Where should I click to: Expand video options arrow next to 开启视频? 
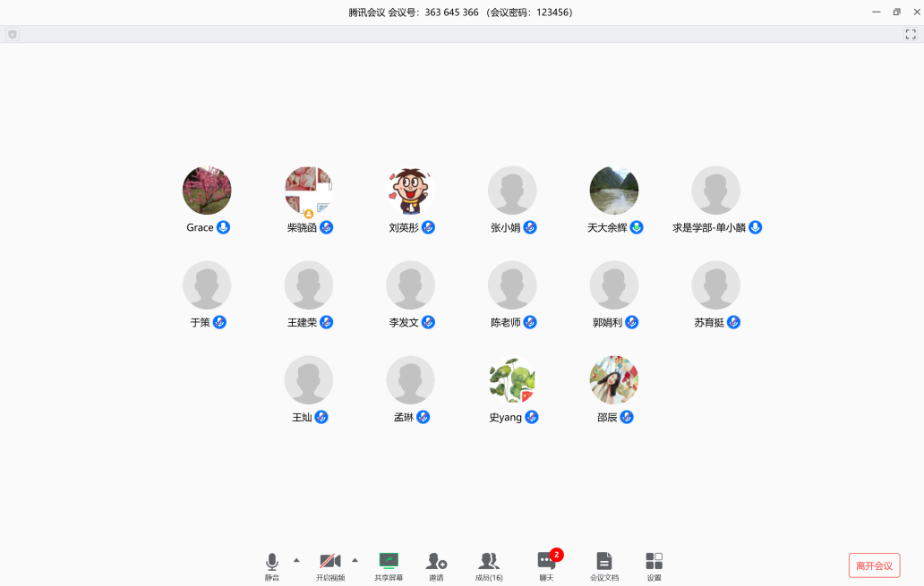355,560
